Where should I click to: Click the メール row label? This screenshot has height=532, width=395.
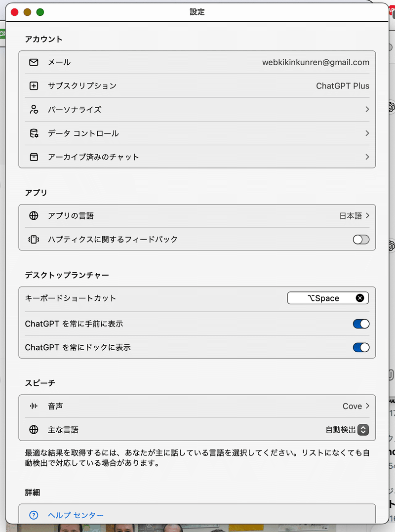point(59,62)
